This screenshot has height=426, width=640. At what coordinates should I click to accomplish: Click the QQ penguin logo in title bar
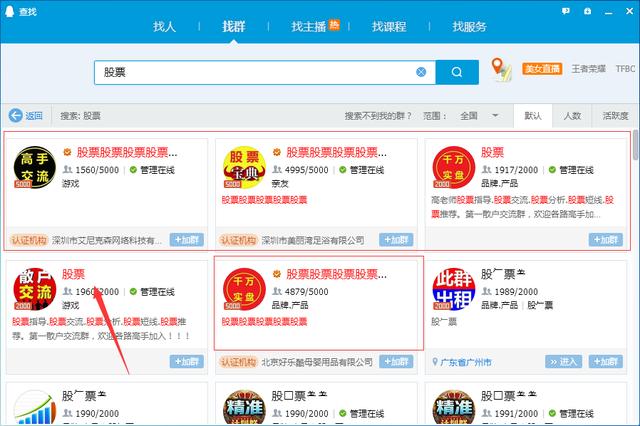pos(9,11)
